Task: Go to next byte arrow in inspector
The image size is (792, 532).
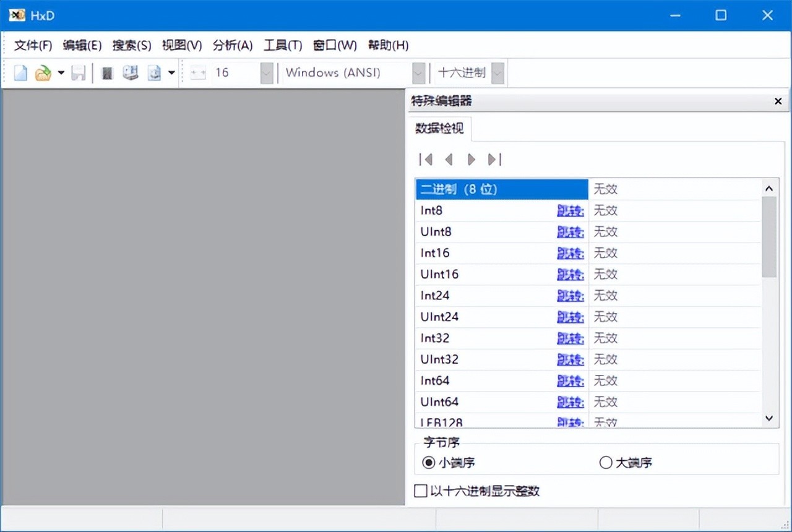Action: pos(471,160)
